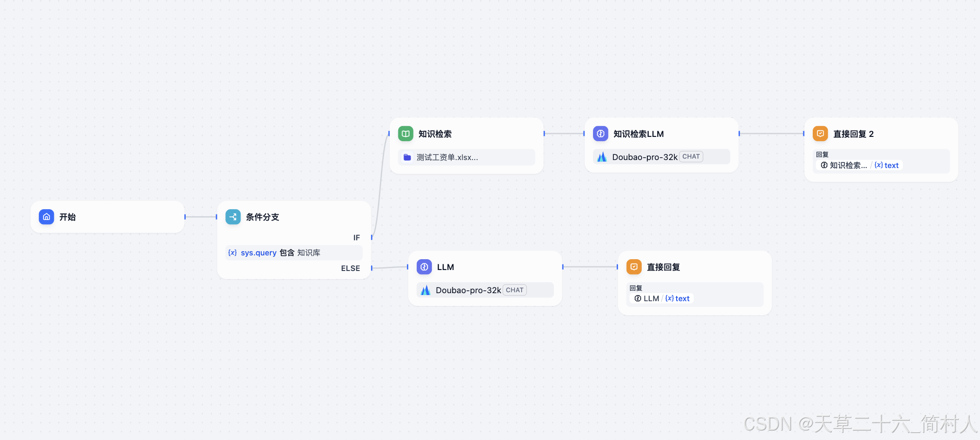Image resolution: width=980 pixels, height=440 pixels.
Task: Click the green 知识检索 book icon
Action: 405,134
